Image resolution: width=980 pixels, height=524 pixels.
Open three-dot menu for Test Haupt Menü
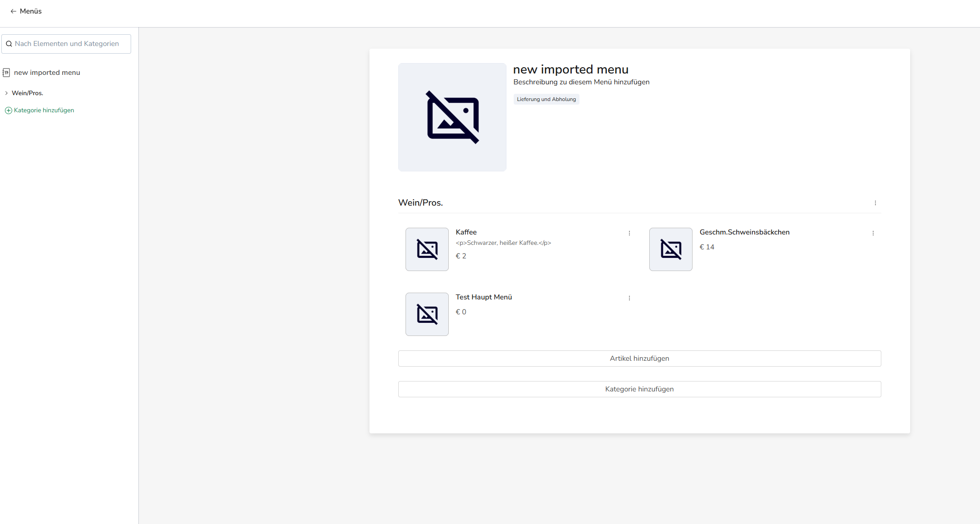click(x=629, y=298)
